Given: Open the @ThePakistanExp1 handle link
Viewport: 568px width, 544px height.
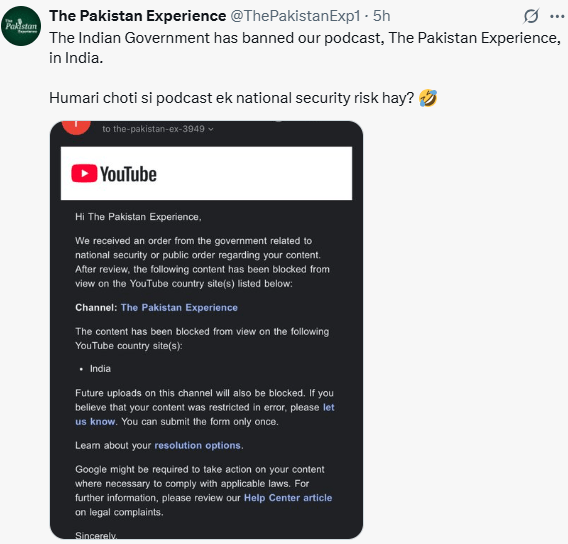Looking at the screenshot, I should pyautogui.click(x=295, y=16).
